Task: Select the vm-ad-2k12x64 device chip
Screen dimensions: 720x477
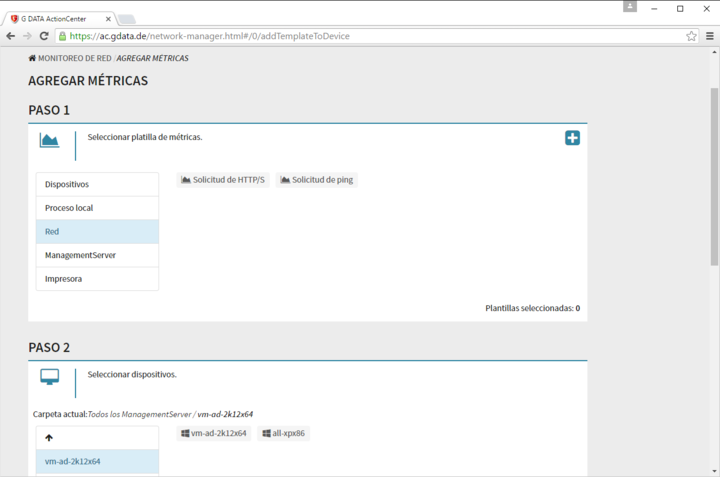Action: coord(214,433)
